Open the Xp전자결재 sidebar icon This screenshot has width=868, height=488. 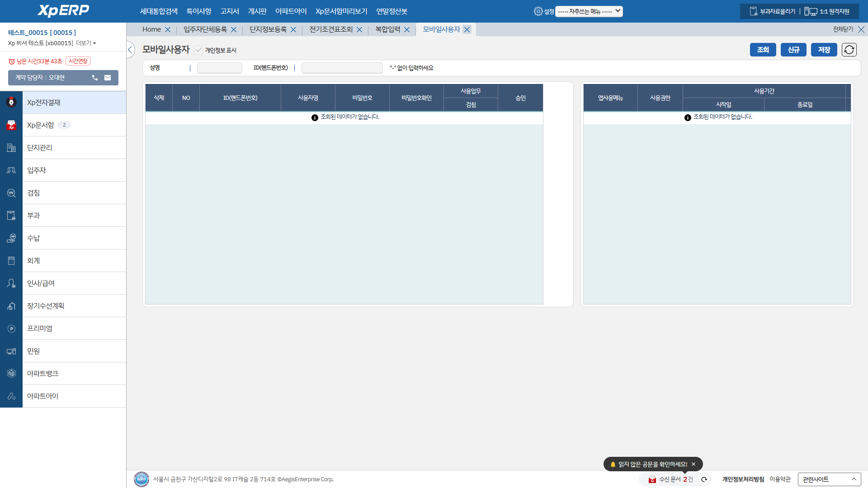coord(11,103)
